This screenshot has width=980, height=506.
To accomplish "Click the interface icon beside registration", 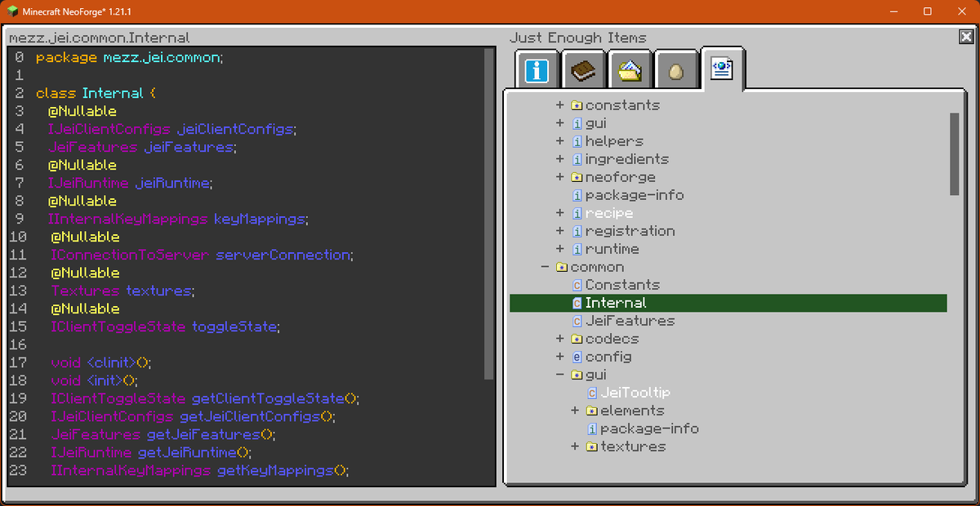I will (577, 231).
